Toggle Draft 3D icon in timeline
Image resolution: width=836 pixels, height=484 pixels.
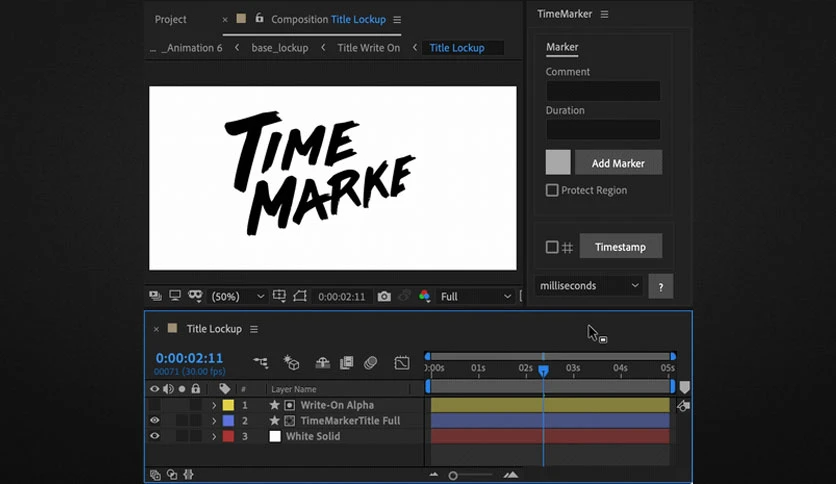291,362
